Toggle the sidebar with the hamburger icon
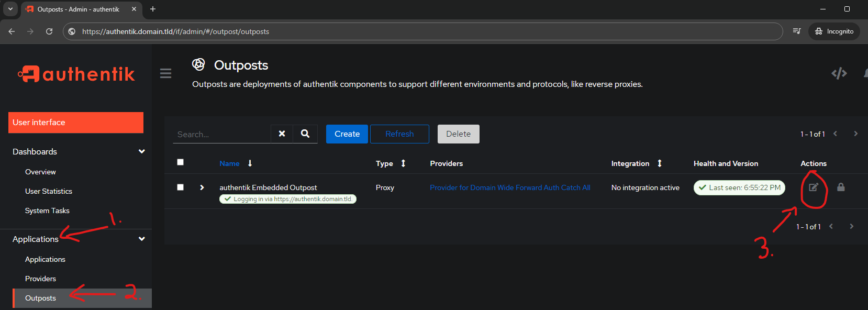868x310 pixels. [165, 73]
